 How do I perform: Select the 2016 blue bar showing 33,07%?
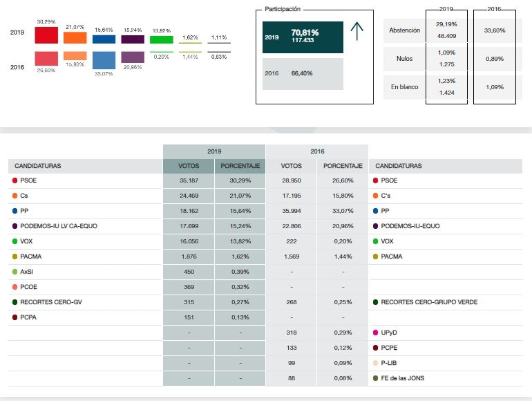(104, 60)
